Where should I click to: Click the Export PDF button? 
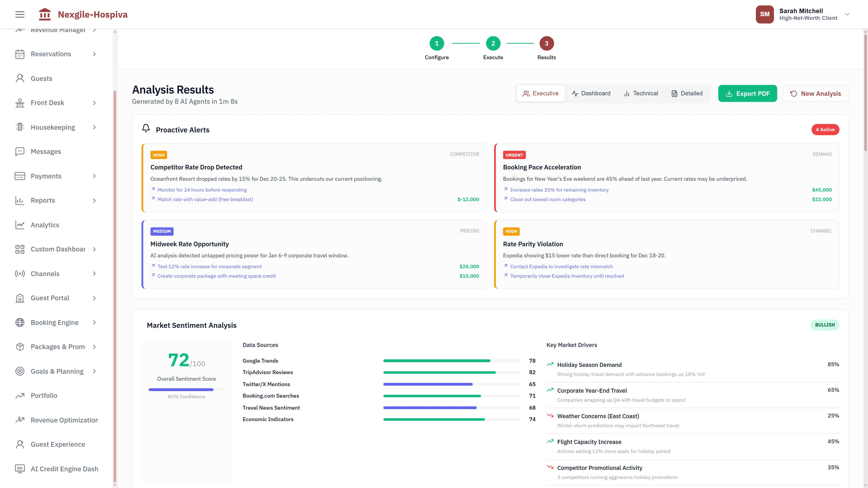[x=748, y=93]
